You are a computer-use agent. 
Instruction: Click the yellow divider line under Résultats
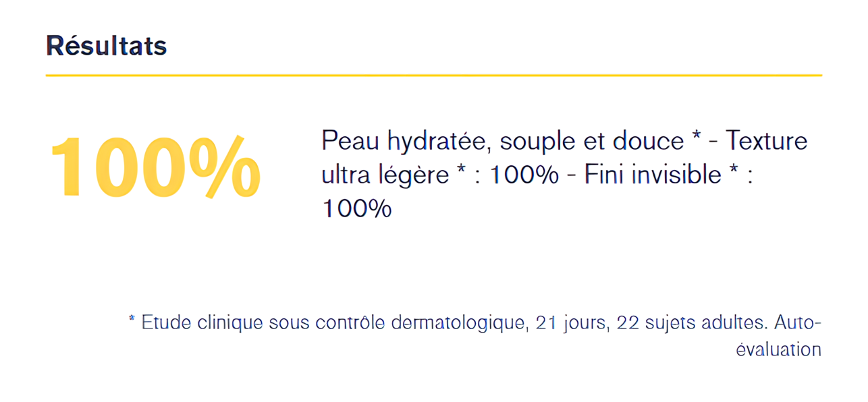tap(433, 75)
